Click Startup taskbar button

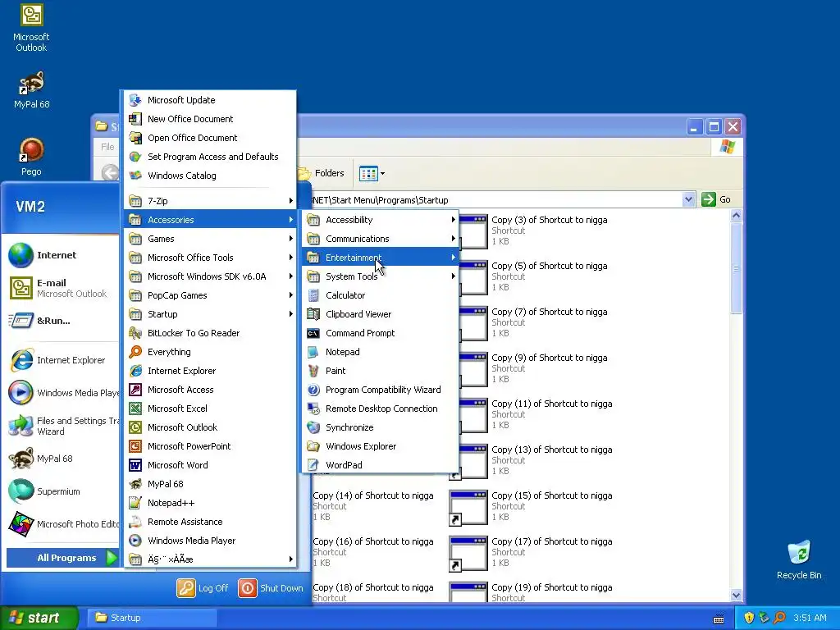(x=152, y=618)
